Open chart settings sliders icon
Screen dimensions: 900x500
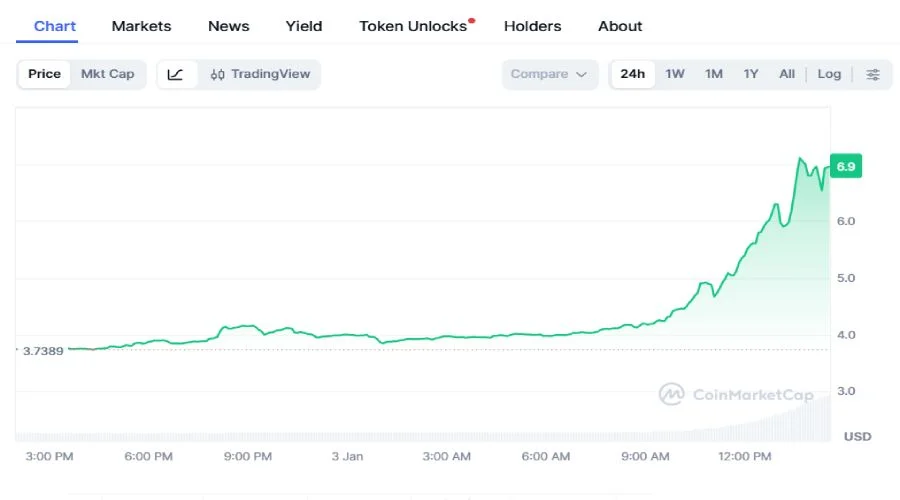[873, 74]
